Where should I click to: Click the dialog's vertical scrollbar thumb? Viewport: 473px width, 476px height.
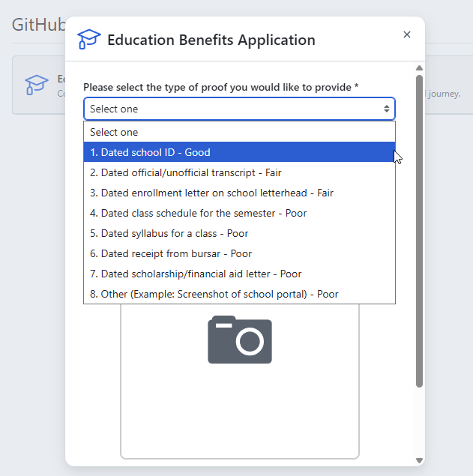pos(420,225)
